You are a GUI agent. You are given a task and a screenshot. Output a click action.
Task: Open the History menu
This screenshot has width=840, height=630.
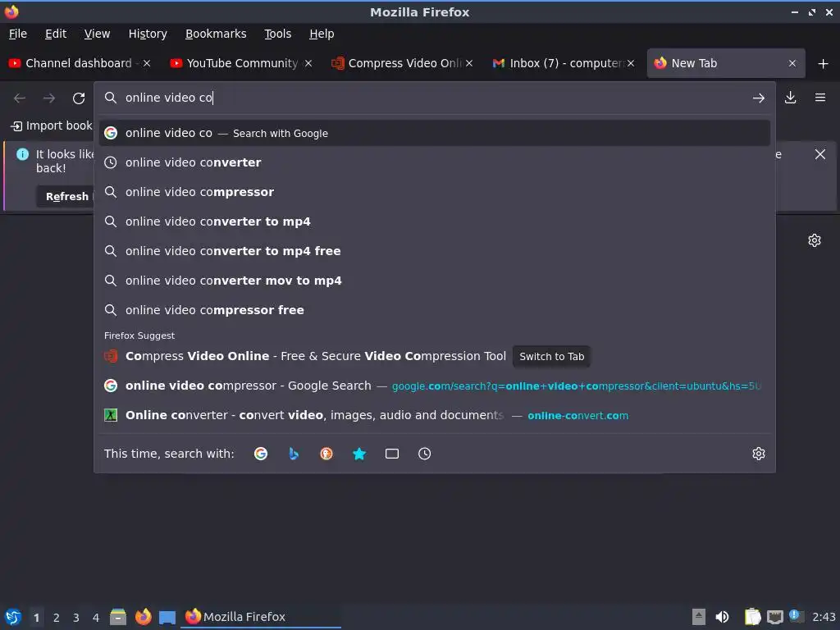point(148,34)
